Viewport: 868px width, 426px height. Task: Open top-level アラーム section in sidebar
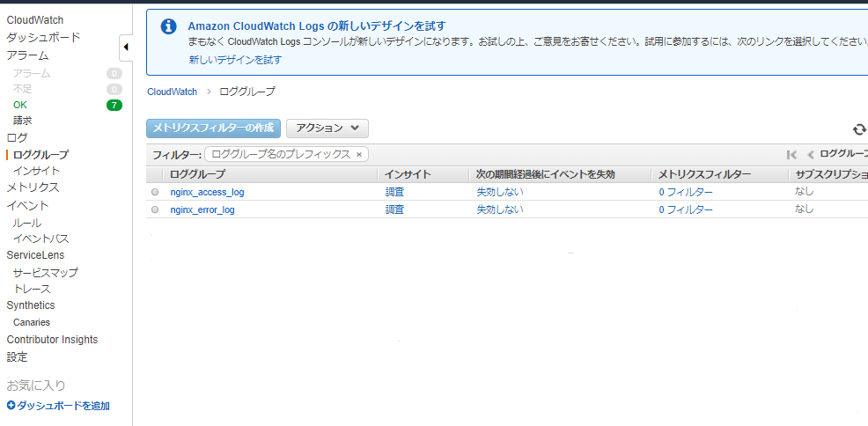pos(27,55)
